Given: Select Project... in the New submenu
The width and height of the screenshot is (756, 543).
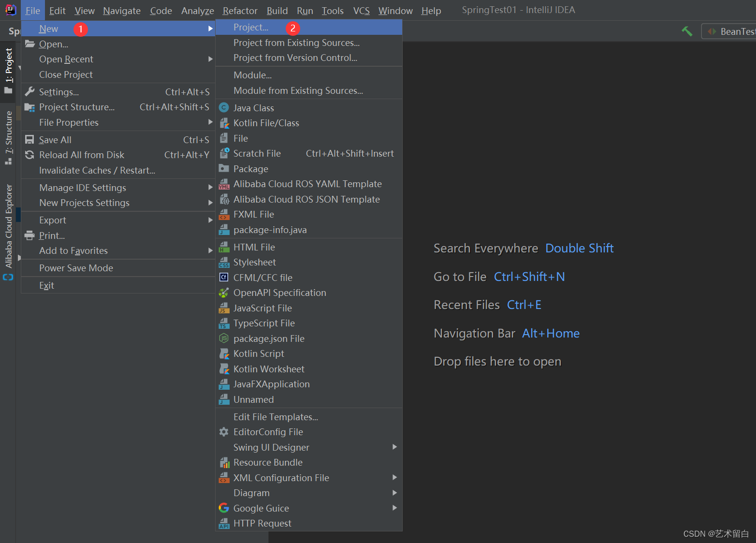Looking at the screenshot, I should pos(309,28).
